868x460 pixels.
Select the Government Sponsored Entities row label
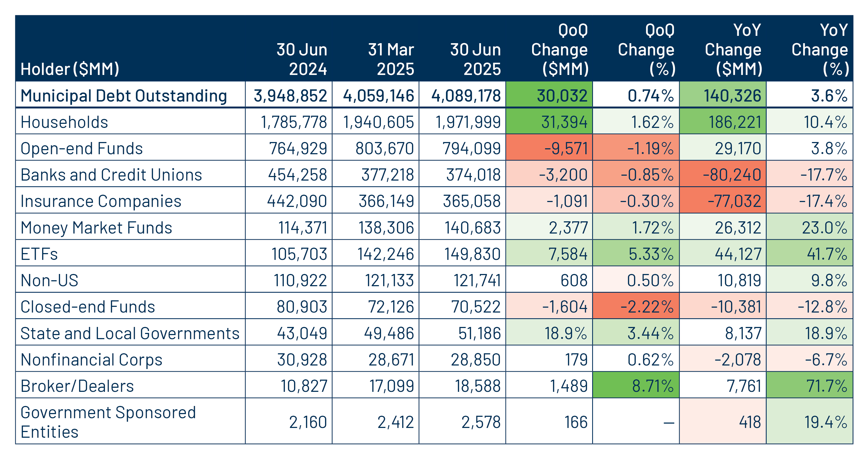pos(108,422)
